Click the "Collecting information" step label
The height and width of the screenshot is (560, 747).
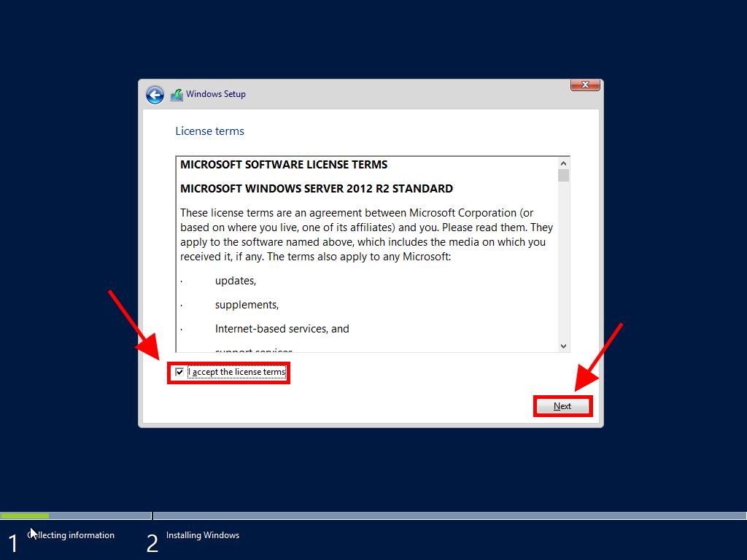[x=71, y=535]
